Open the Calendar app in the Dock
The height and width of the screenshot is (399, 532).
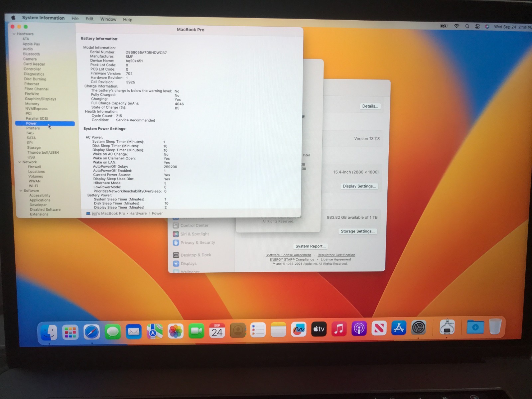coord(217,331)
